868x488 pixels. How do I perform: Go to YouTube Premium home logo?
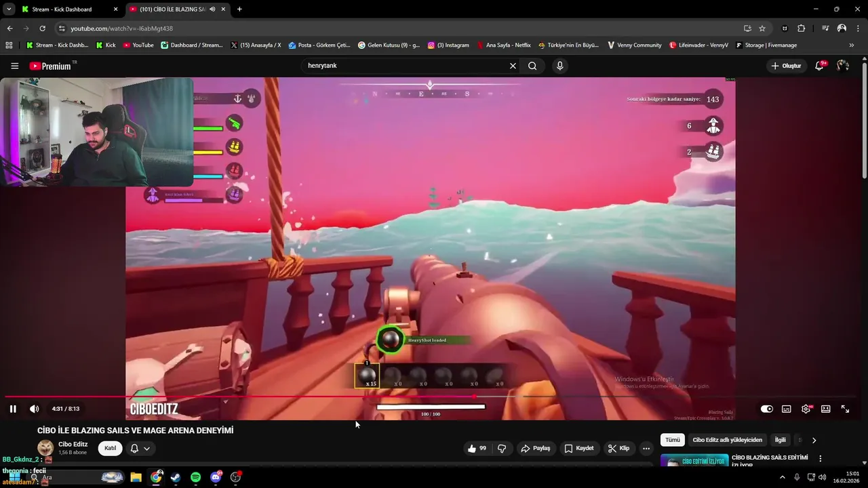[x=51, y=66]
